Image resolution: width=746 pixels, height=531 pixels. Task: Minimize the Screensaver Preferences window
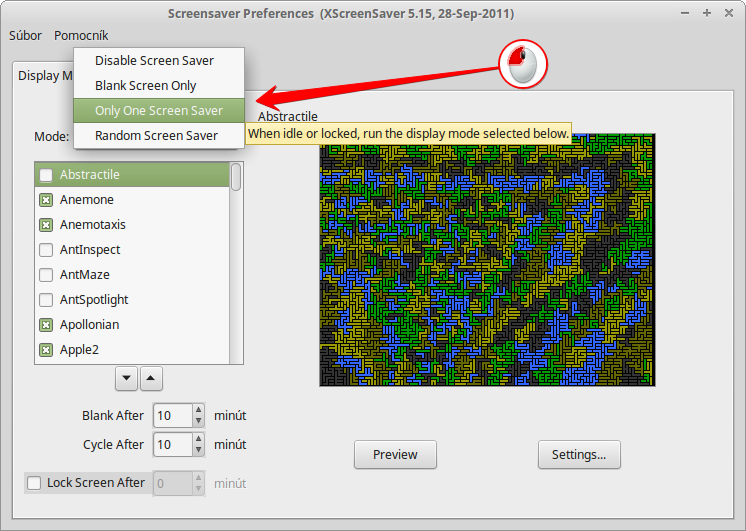coord(685,13)
